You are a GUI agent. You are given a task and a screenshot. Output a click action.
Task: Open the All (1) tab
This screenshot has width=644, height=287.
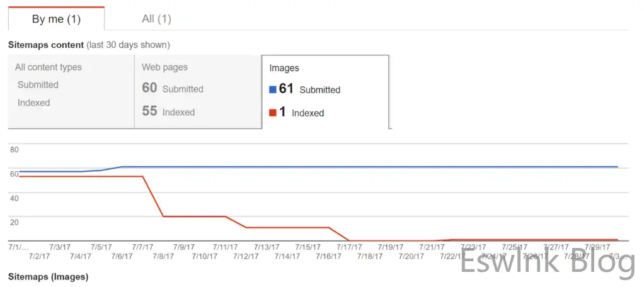tap(156, 19)
